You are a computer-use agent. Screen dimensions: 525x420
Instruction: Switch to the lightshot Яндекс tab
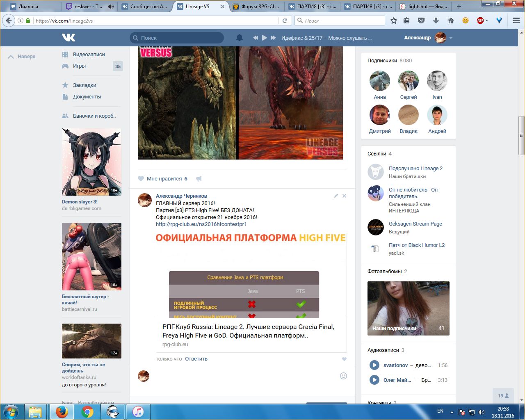(424, 7)
